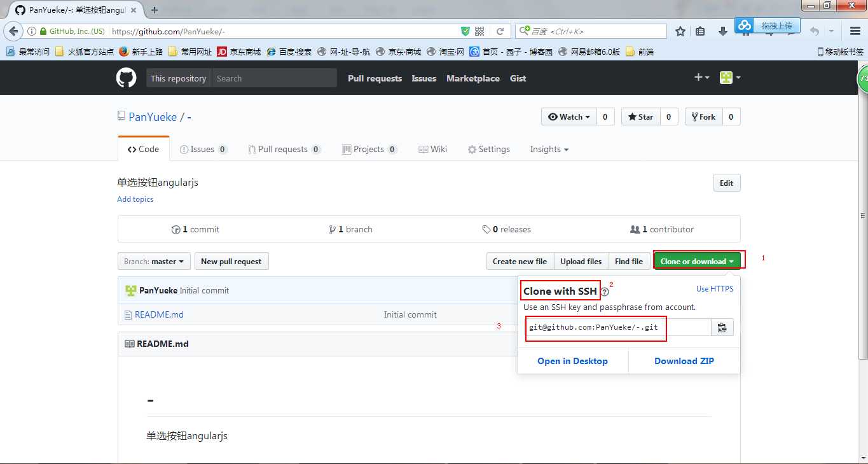
Task: Click the help icon beside Clone with SSH
Action: pos(605,292)
